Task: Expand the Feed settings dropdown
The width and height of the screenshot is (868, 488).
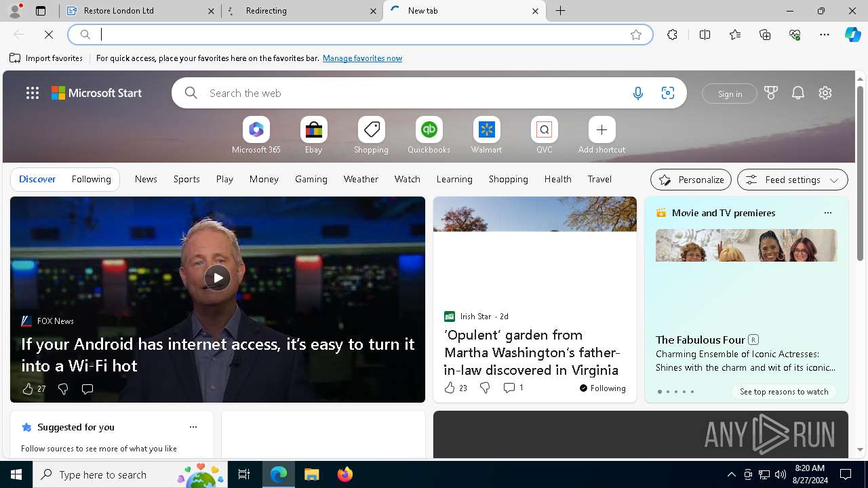Action: pos(793,180)
